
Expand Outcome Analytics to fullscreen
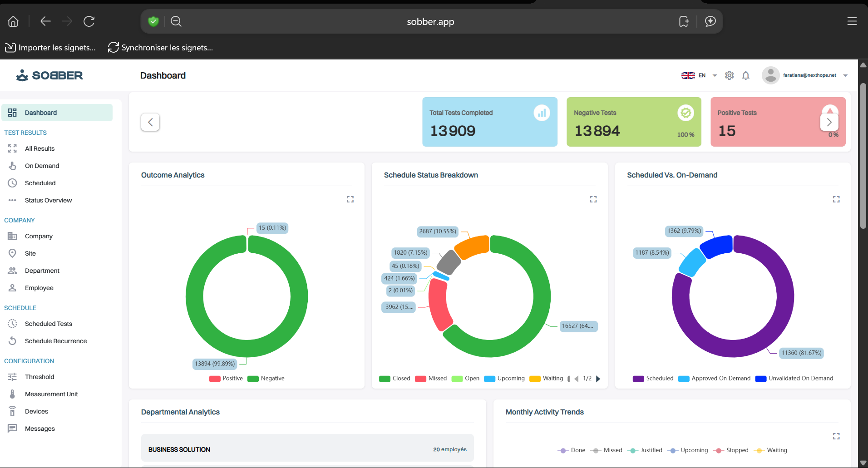pos(350,199)
